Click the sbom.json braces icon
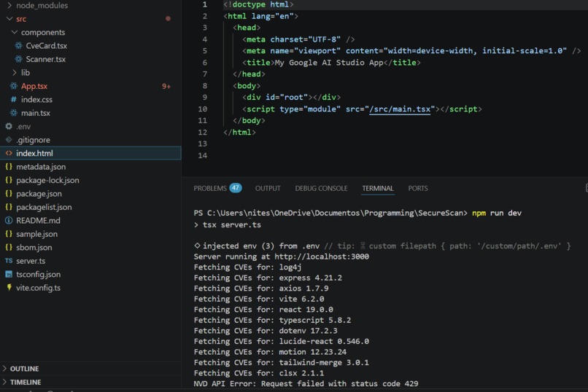 coord(9,248)
